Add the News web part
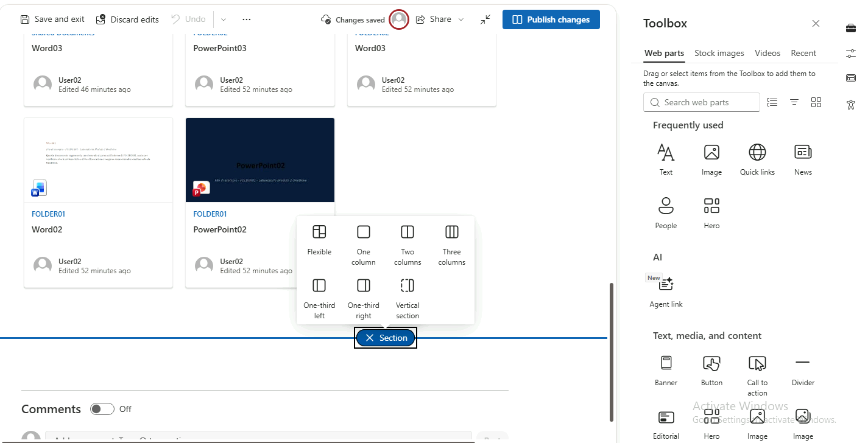This screenshot has width=868, height=443. click(803, 159)
